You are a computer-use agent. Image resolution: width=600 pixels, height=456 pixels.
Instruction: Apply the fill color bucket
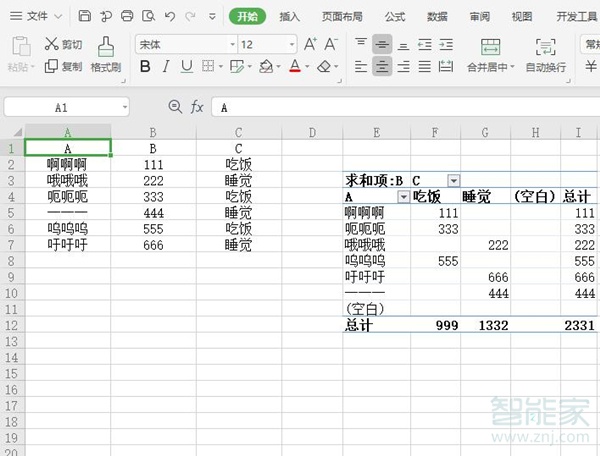pyautogui.click(x=266, y=67)
